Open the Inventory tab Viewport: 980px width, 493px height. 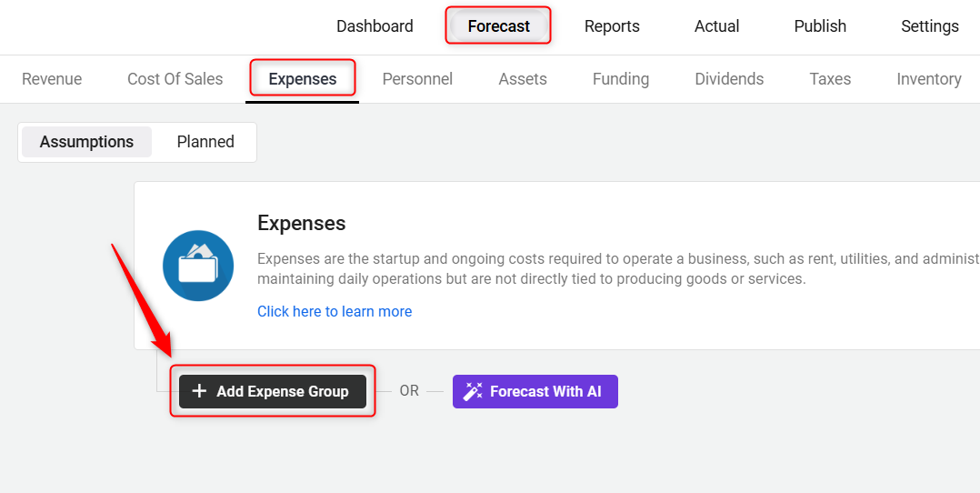[x=929, y=79]
